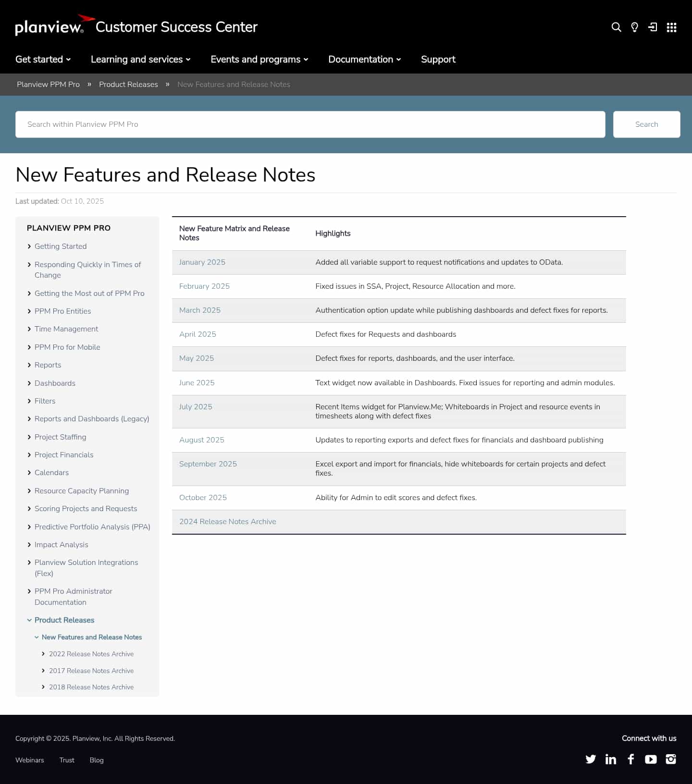
Task: Open 2018 Release Notes Archive in sidebar
Action: [91, 687]
